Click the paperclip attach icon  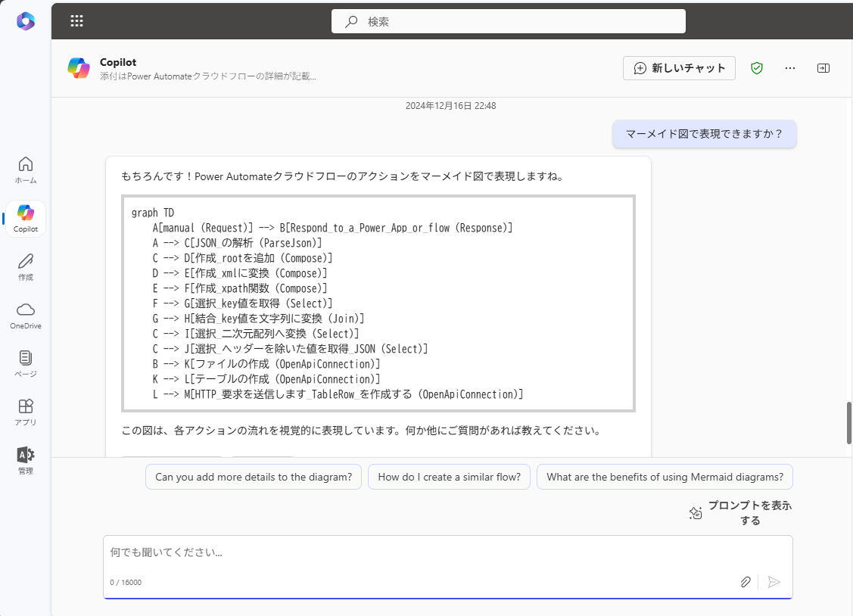pos(746,582)
